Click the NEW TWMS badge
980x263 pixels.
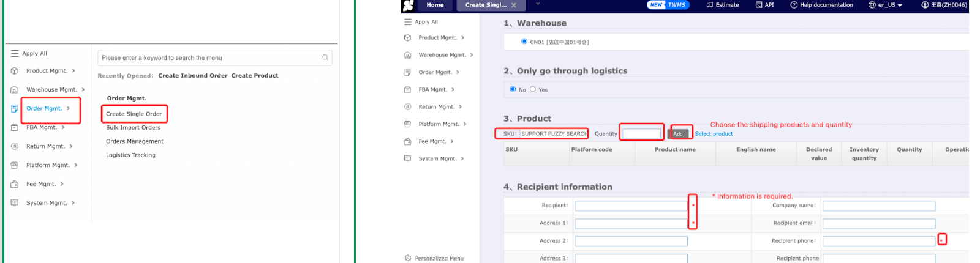pos(668,5)
